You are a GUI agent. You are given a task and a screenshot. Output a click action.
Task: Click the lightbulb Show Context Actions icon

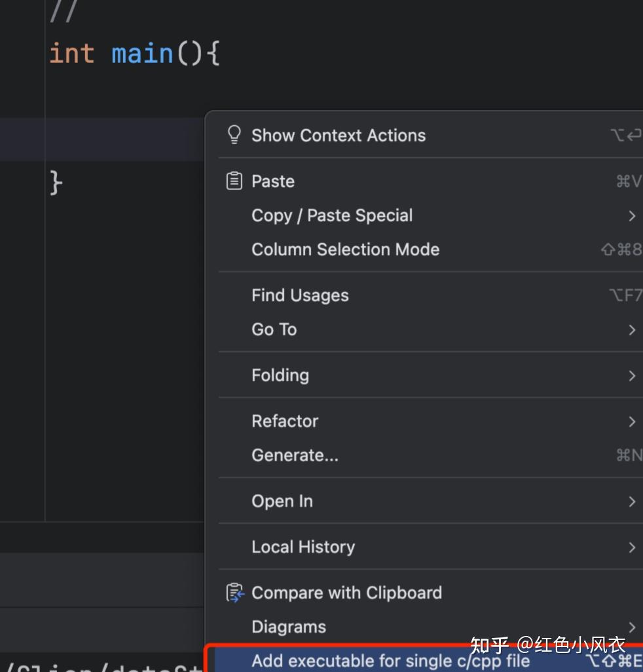(x=234, y=134)
